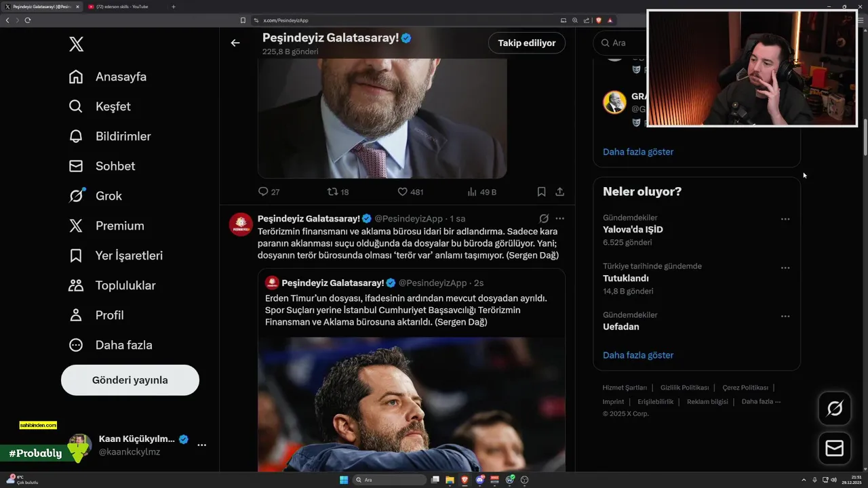Click the Grok explain icon on the 1 sa post
This screenshot has height=488, width=868.
pos(544,218)
